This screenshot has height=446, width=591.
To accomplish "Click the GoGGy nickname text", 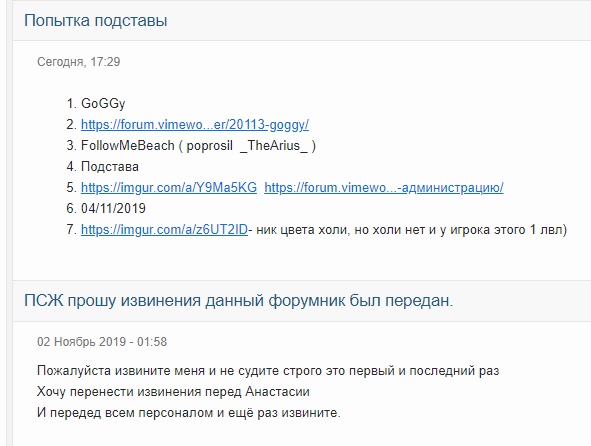I will (x=103, y=104).
